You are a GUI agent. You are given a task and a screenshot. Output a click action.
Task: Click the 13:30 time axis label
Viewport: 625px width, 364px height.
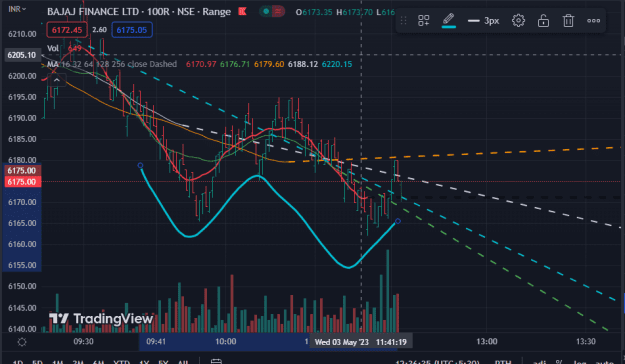586,341
